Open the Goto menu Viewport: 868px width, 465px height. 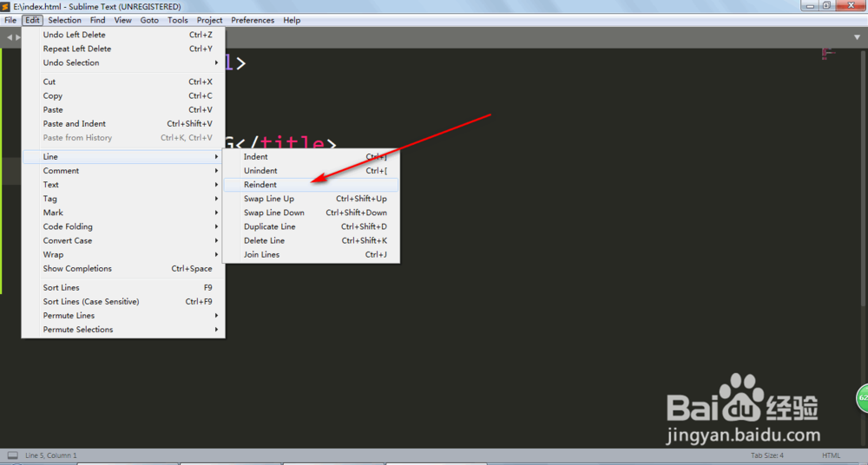coord(149,20)
